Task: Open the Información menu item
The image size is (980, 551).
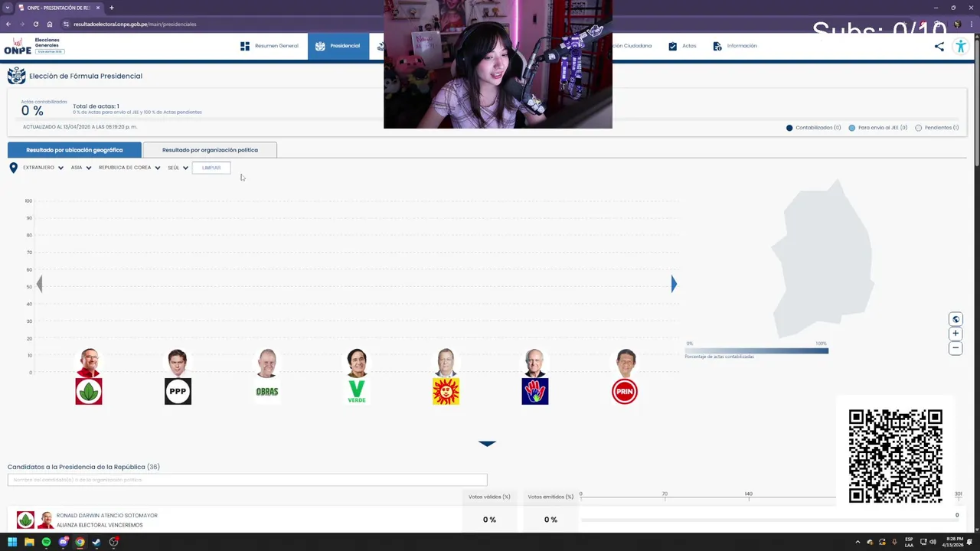Action: [x=735, y=46]
